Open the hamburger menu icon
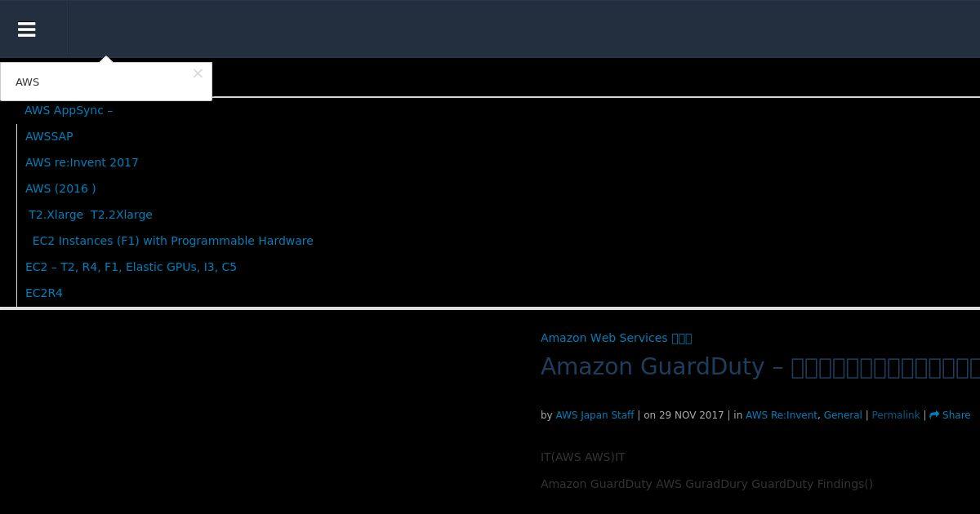Viewport: 980px width, 514px height. 26,29
